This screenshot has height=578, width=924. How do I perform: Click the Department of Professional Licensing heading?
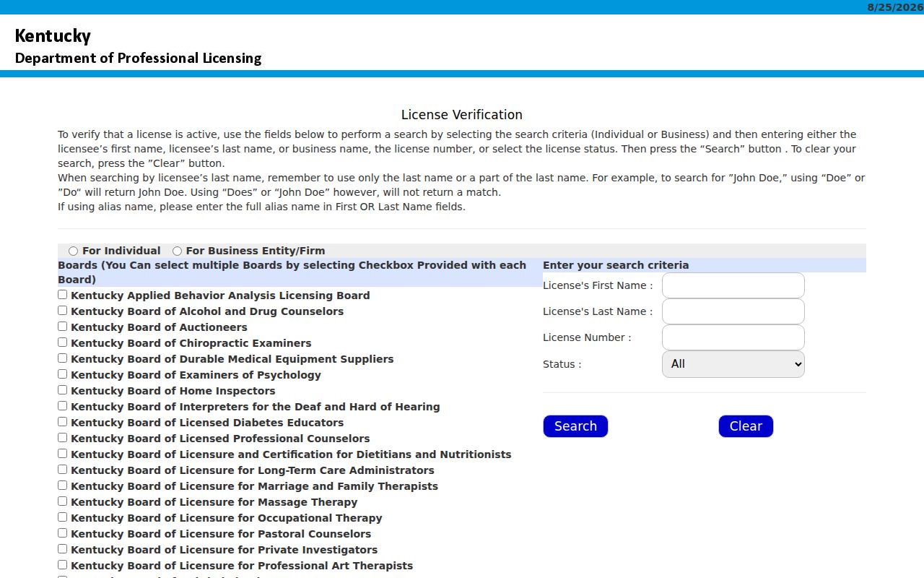138,59
